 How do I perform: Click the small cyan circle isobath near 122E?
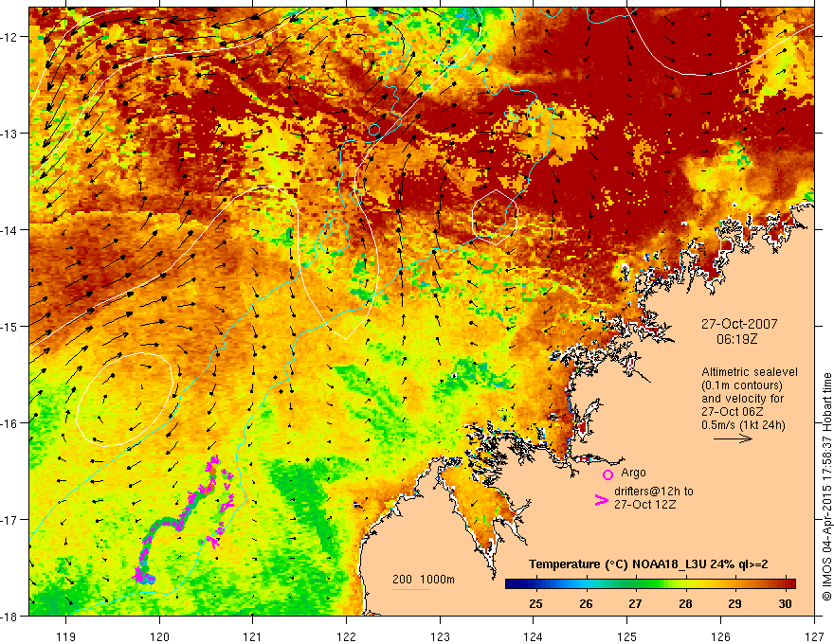pyautogui.click(x=374, y=130)
